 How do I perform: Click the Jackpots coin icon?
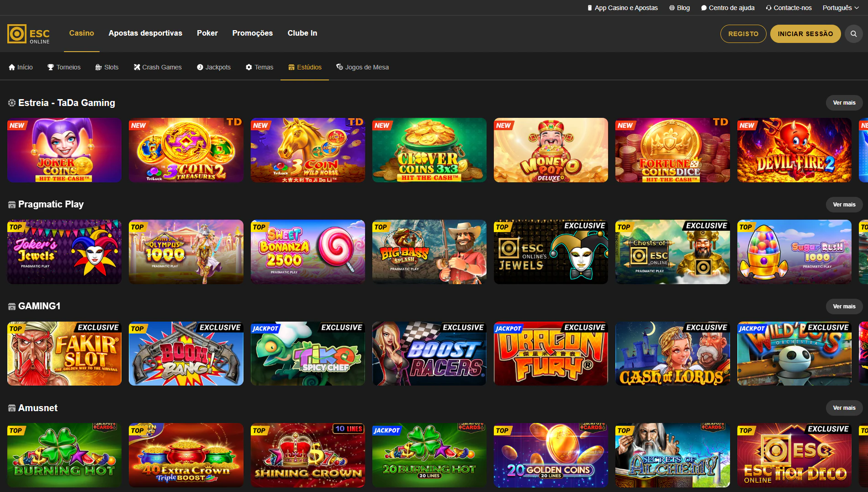click(200, 67)
